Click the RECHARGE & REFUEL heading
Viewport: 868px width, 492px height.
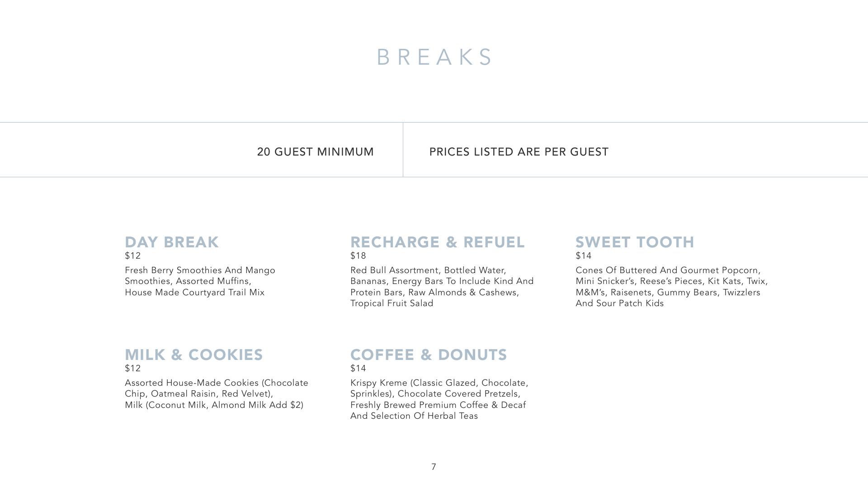click(437, 242)
